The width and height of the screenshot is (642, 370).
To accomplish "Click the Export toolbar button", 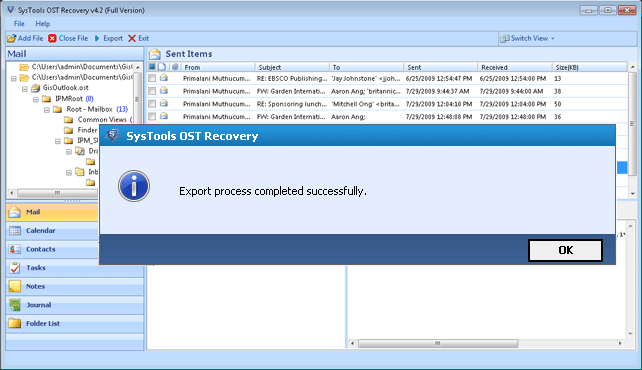I will click(x=109, y=38).
